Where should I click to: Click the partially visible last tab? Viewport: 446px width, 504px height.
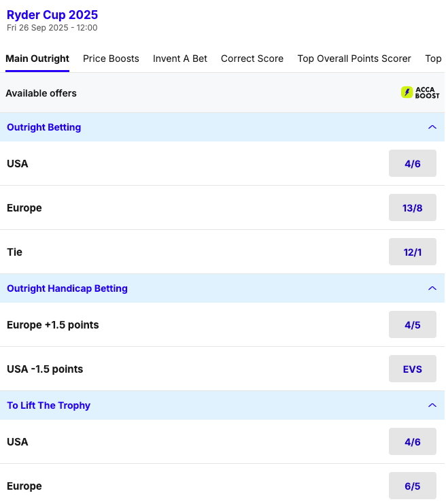coord(433,58)
